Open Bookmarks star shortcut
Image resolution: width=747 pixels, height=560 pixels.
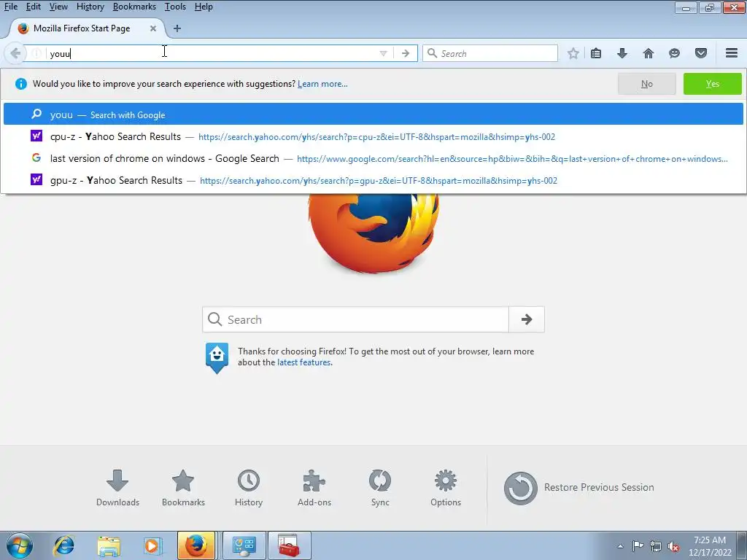(183, 488)
